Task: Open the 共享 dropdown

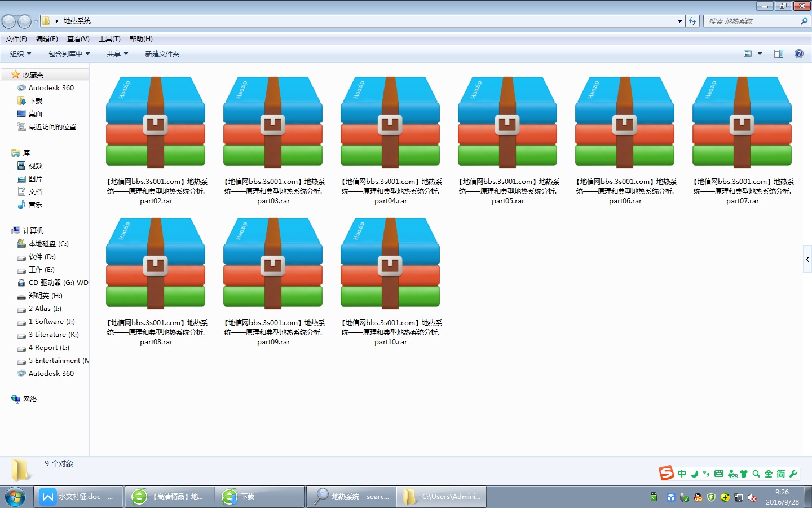Action: click(117, 54)
